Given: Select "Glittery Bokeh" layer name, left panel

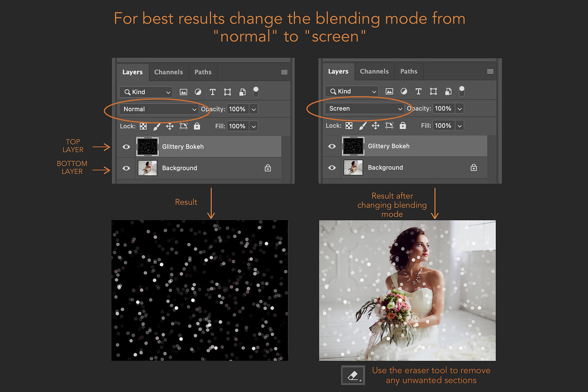Looking at the screenshot, I should pyautogui.click(x=183, y=147).
